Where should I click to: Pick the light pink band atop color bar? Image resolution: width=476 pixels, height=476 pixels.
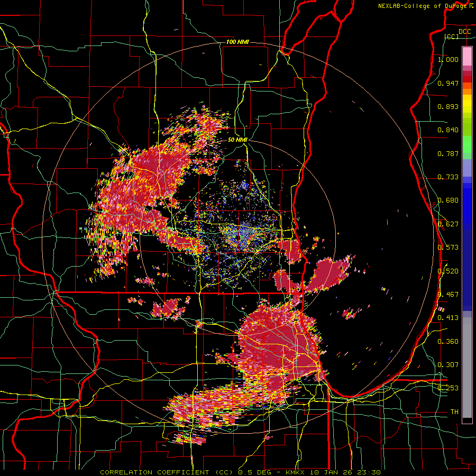467,56
